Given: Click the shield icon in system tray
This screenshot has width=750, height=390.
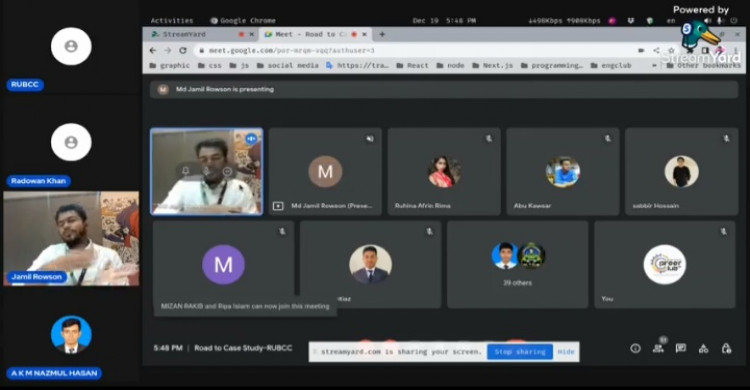Looking at the screenshot, I should (650, 21).
